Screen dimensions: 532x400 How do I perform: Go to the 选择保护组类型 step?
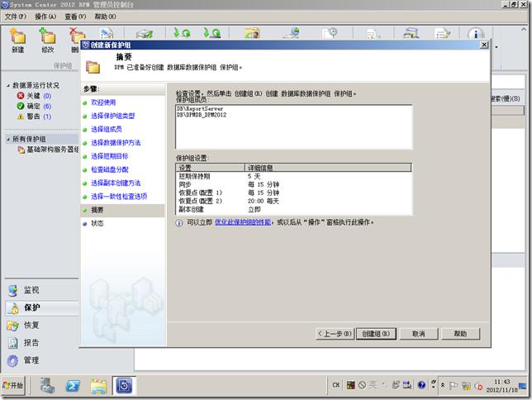[x=112, y=117]
